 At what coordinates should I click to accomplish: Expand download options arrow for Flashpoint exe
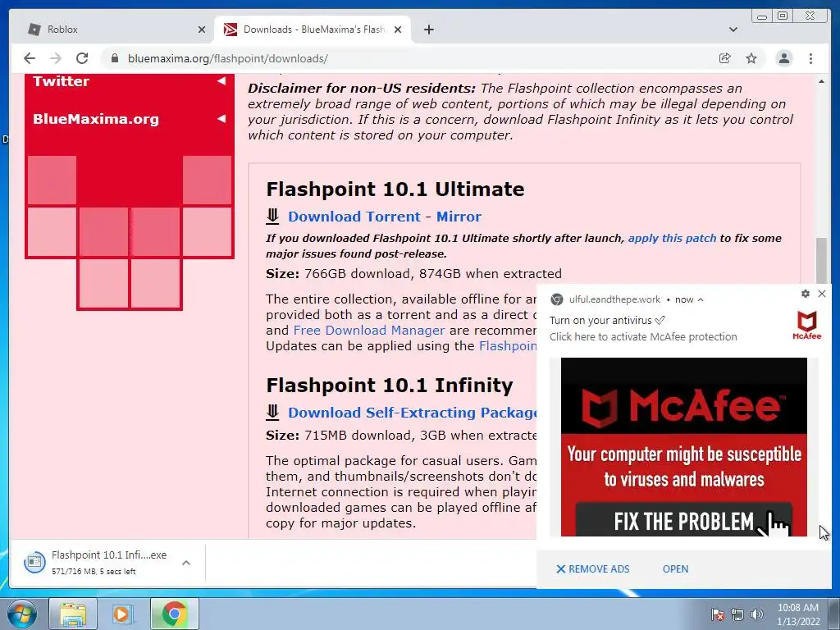(186, 563)
